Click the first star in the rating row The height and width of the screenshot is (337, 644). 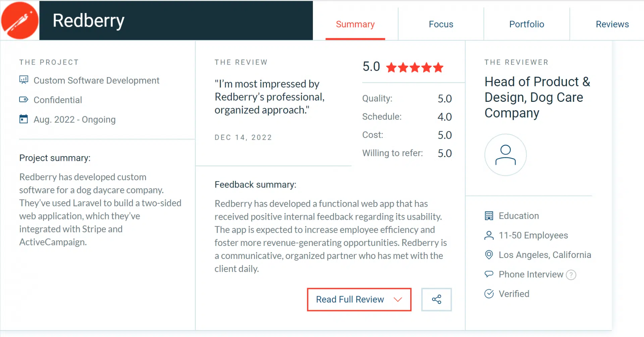(391, 67)
